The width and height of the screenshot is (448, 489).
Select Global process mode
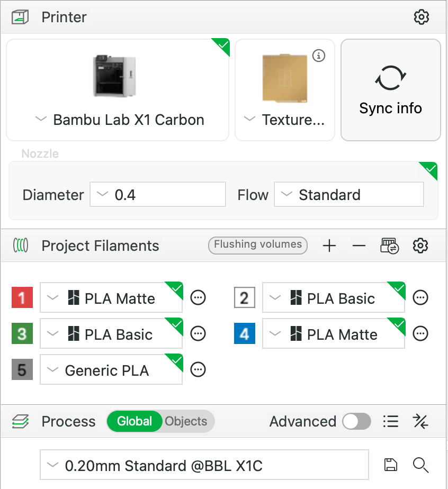pos(135,421)
